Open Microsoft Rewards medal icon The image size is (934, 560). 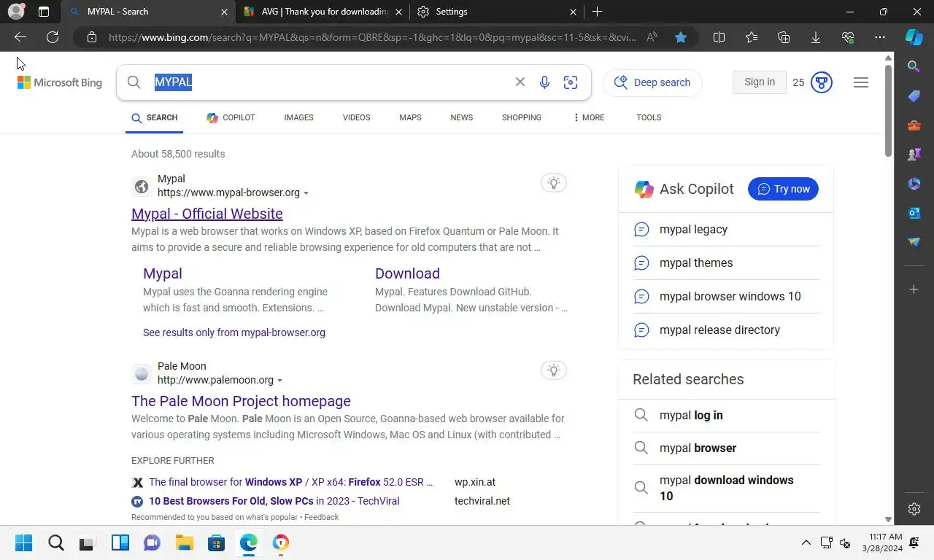822,82
